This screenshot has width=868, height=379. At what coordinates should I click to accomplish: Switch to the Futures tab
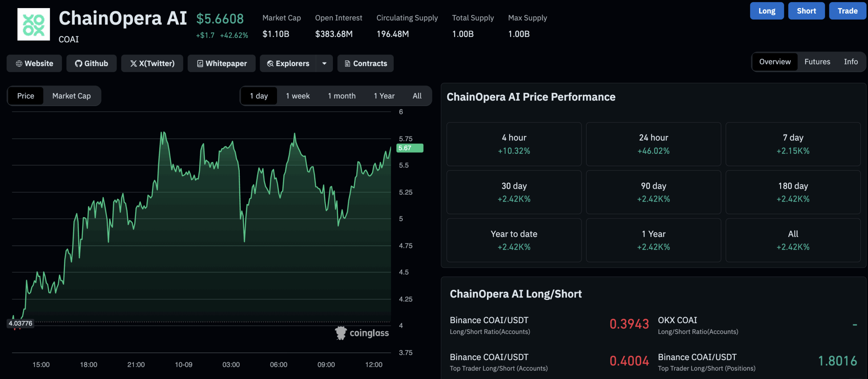[817, 62]
